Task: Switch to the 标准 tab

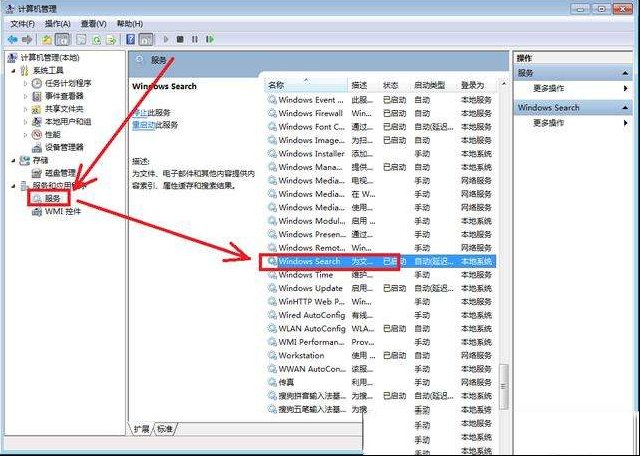Action: [165, 429]
